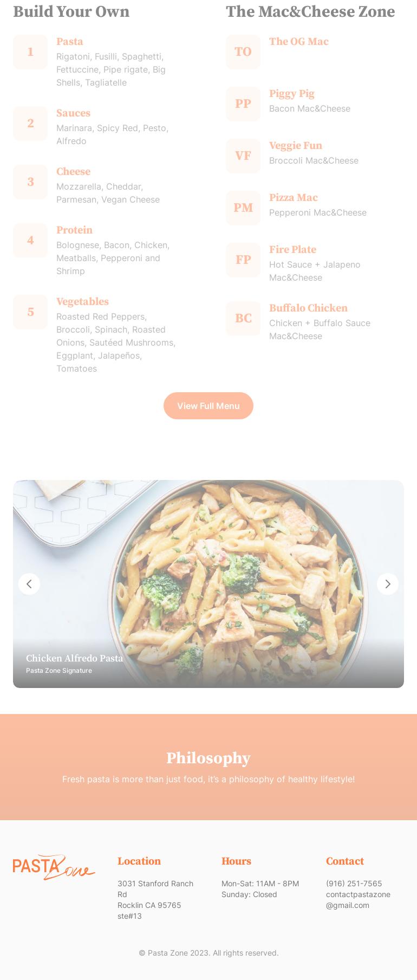Click the View Full Menu button
Screen dimensions: 417x980
point(208,406)
